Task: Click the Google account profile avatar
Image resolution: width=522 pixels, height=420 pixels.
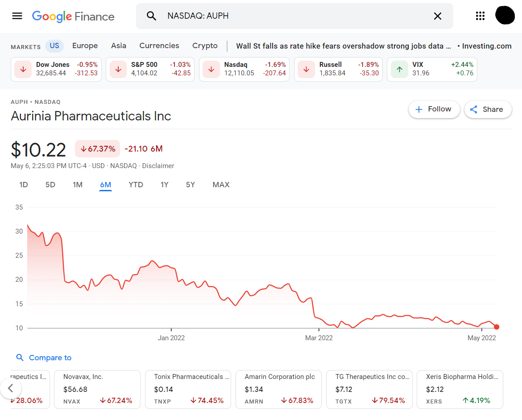Action: click(x=505, y=15)
